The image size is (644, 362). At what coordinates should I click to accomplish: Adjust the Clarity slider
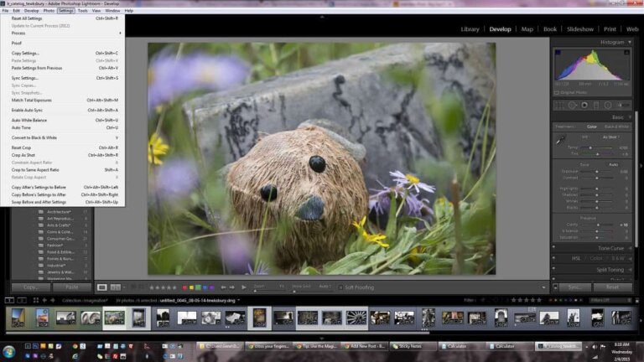(x=598, y=225)
